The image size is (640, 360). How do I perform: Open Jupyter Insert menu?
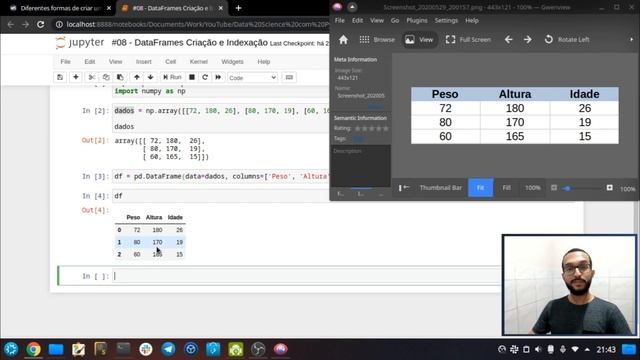(x=143, y=62)
